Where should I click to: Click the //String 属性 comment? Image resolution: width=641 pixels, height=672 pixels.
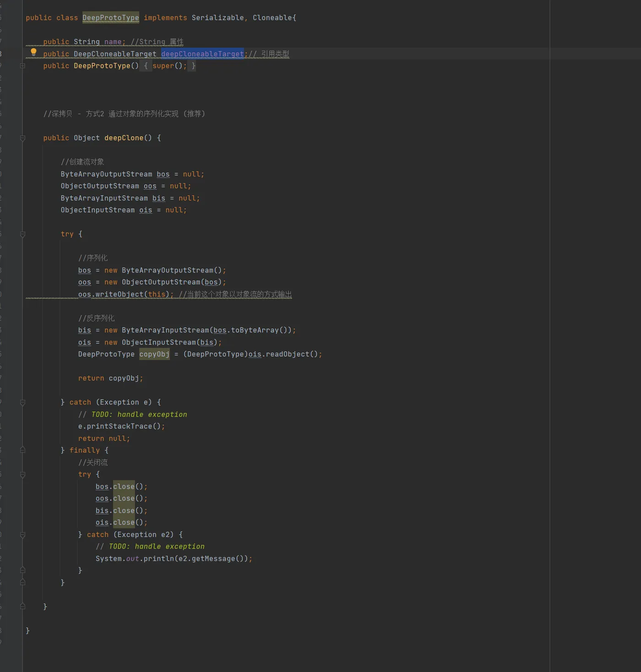click(157, 42)
